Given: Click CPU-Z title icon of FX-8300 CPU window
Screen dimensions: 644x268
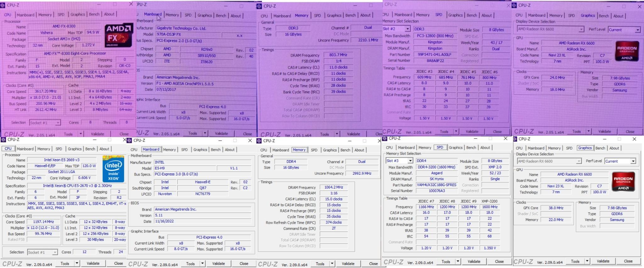Looking at the screenshot, I should [3, 5].
